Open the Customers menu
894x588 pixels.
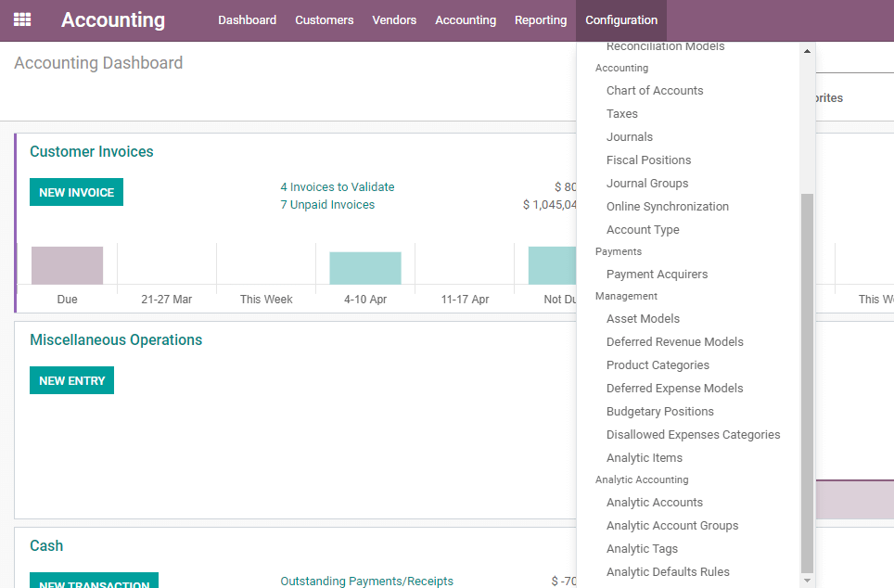pyautogui.click(x=324, y=20)
